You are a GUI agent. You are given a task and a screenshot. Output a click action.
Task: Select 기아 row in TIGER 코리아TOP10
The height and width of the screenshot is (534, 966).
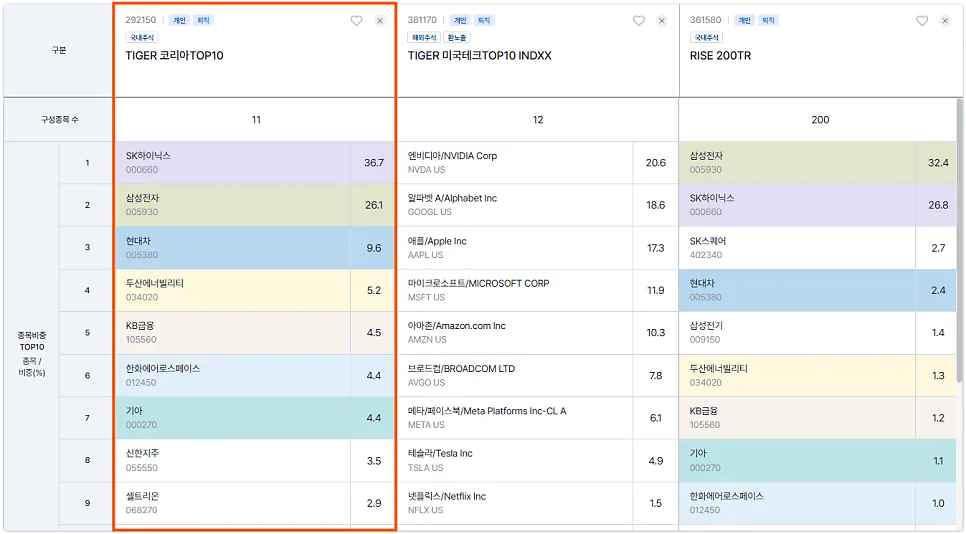pyautogui.click(x=254, y=418)
